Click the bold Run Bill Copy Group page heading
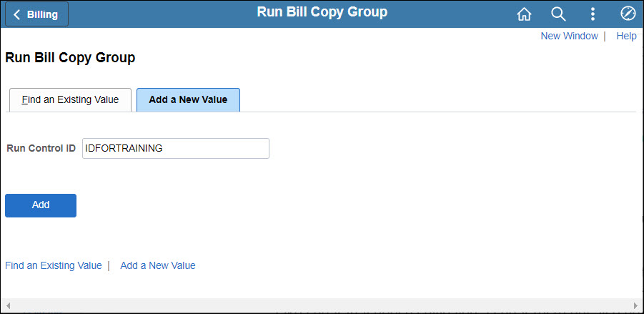This screenshot has height=314, width=644. (x=70, y=58)
